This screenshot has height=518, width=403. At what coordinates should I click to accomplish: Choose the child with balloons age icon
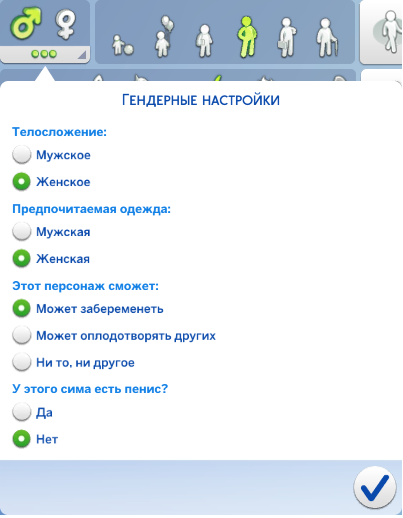point(165,36)
